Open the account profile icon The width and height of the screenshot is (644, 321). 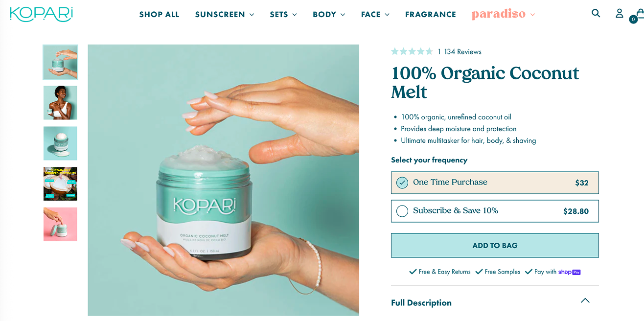[x=620, y=13]
